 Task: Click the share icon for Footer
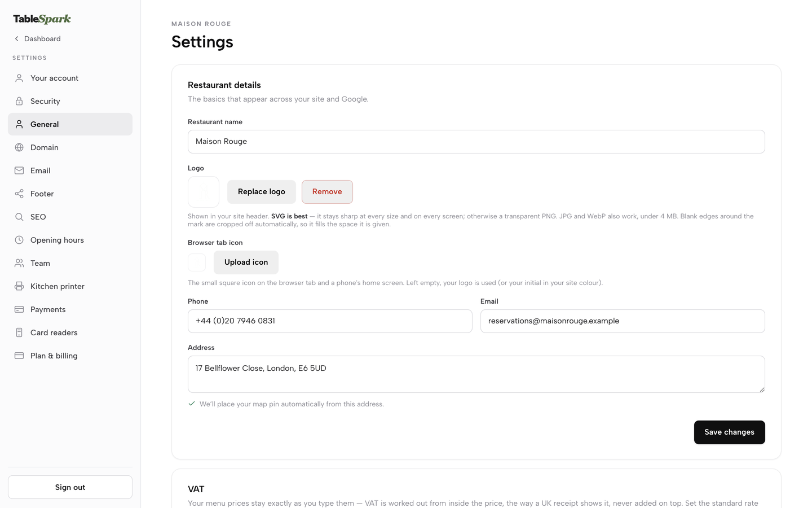(x=19, y=194)
